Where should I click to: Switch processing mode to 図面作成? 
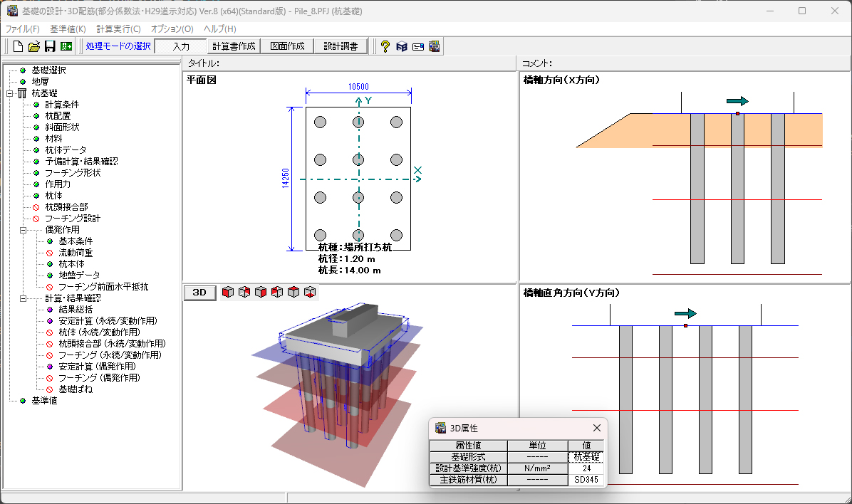[287, 46]
